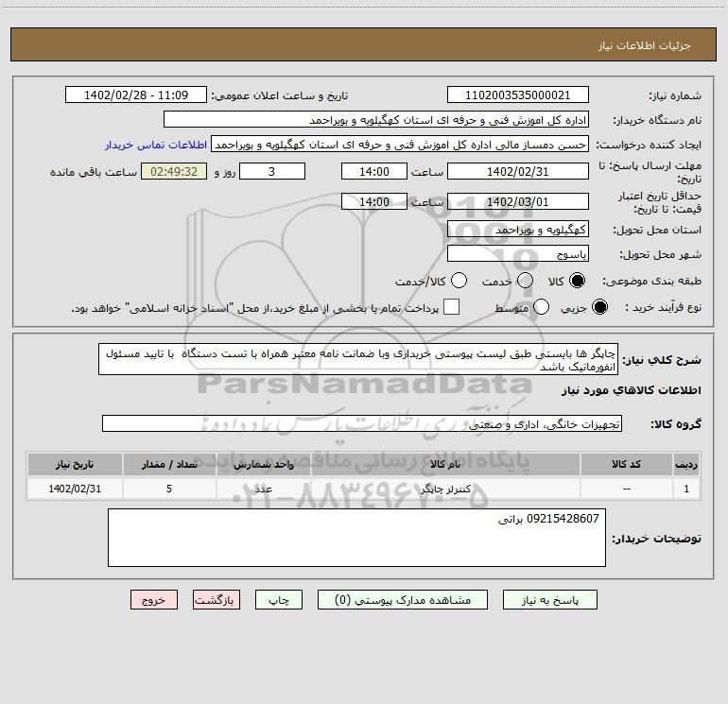Click the واحد شمارش column header
728x704 pixels.
tap(263, 464)
